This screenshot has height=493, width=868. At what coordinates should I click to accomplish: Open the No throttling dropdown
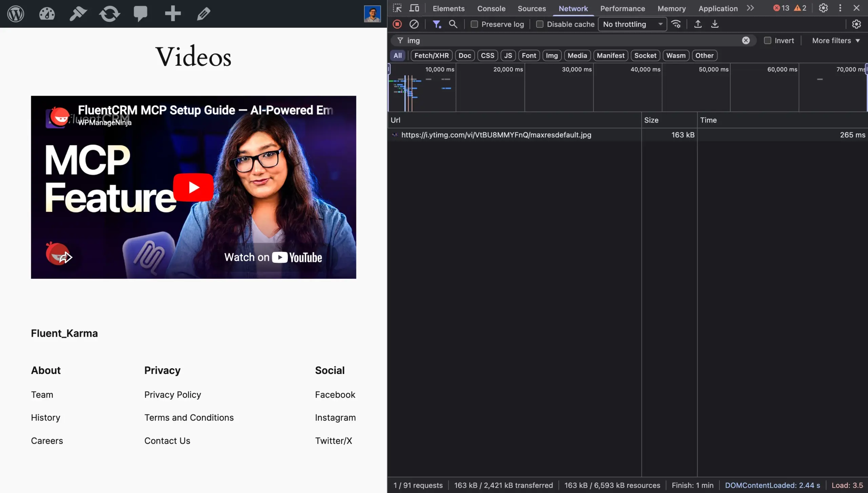pos(632,24)
